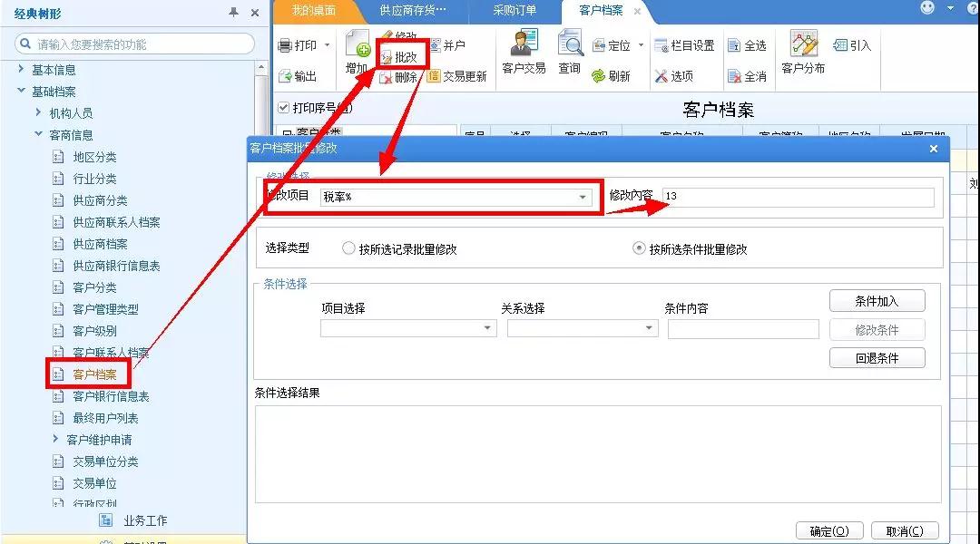Click the 栏目设置 column settings icon
The height and width of the screenshot is (544, 980).
point(661,45)
